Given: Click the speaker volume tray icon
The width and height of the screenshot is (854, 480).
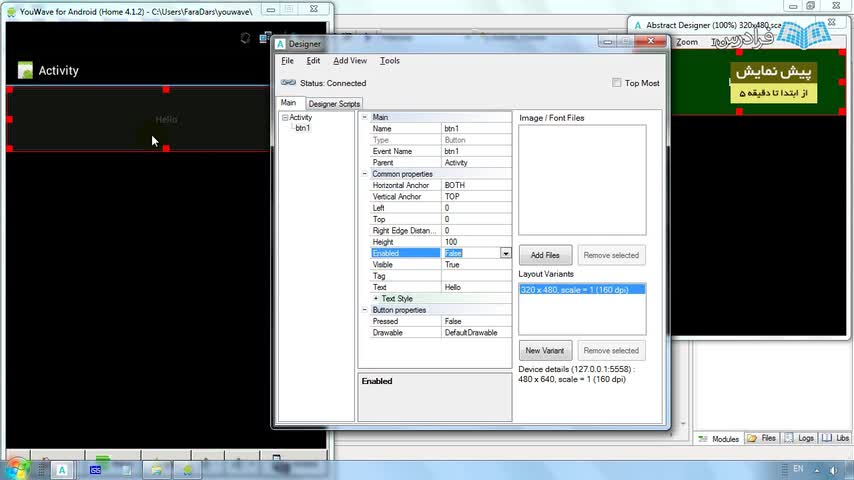Looking at the screenshot, I should point(833,470).
